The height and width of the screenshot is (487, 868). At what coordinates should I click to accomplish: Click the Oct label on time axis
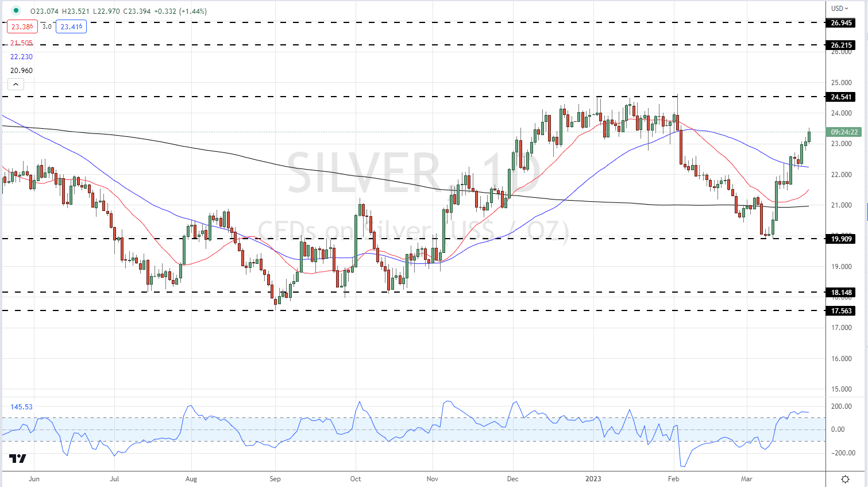pyautogui.click(x=356, y=479)
